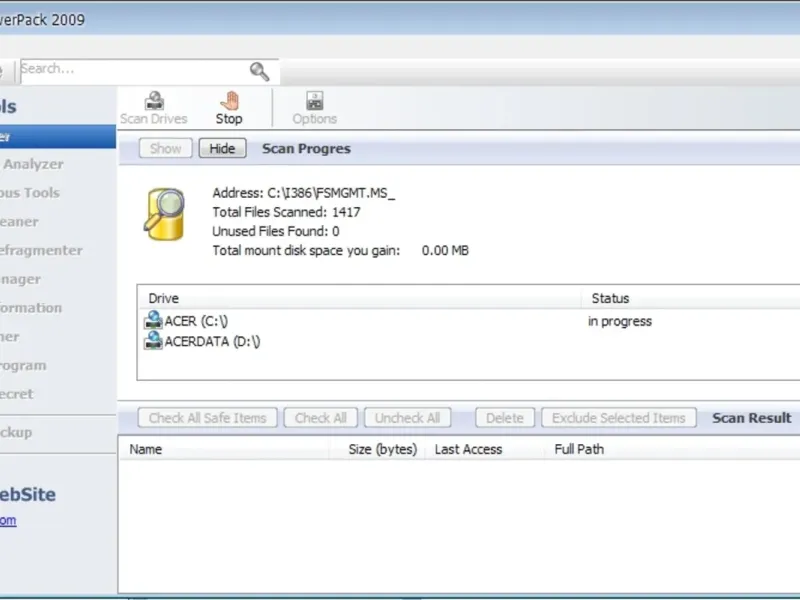Image resolution: width=800 pixels, height=600 pixels.
Task: Sort results by Full Path column
Action: pos(672,449)
